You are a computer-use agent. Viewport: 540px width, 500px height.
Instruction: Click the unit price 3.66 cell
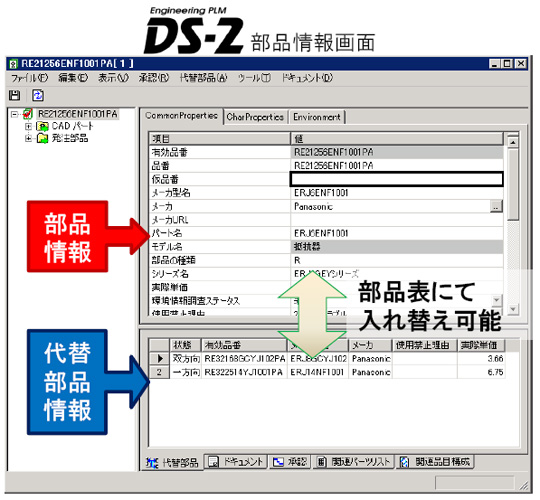tap(481, 358)
